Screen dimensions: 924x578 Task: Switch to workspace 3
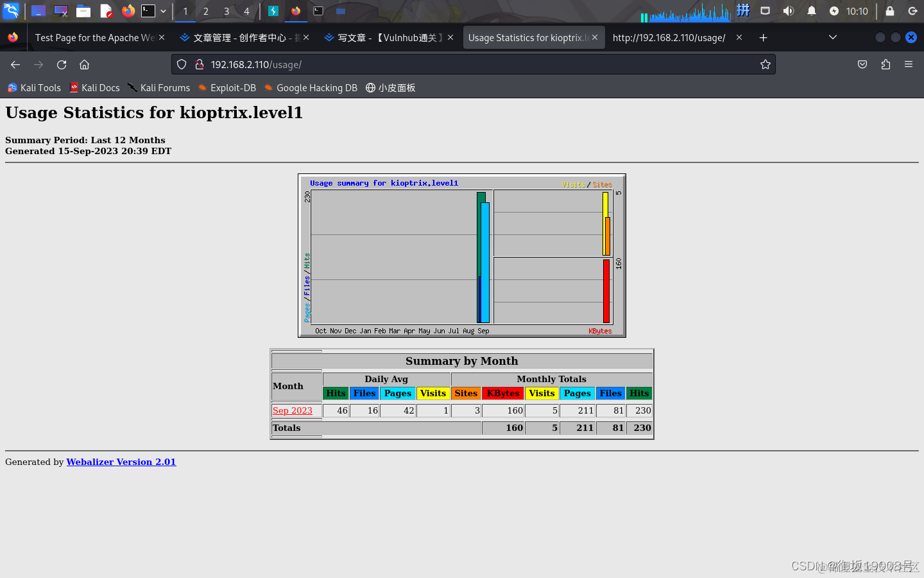227,11
